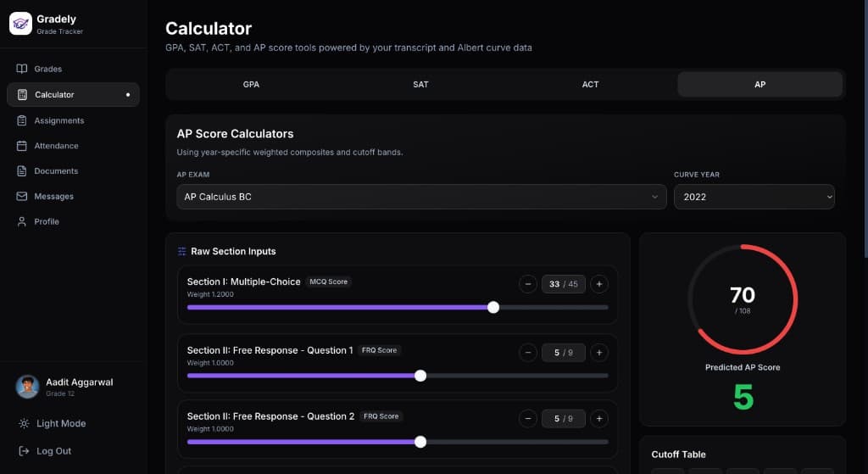
Task: Click the Messages envelope icon
Action: [21, 196]
